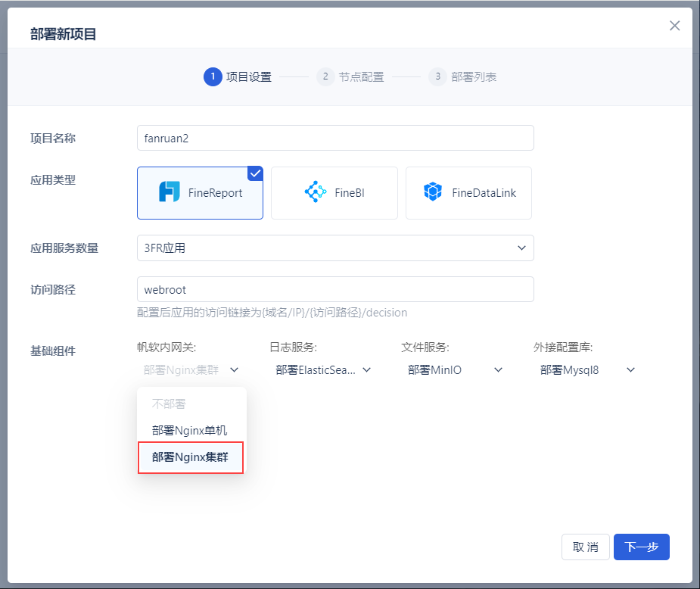
Task: Click the FineReport logo icon
Action: point(170,192)
